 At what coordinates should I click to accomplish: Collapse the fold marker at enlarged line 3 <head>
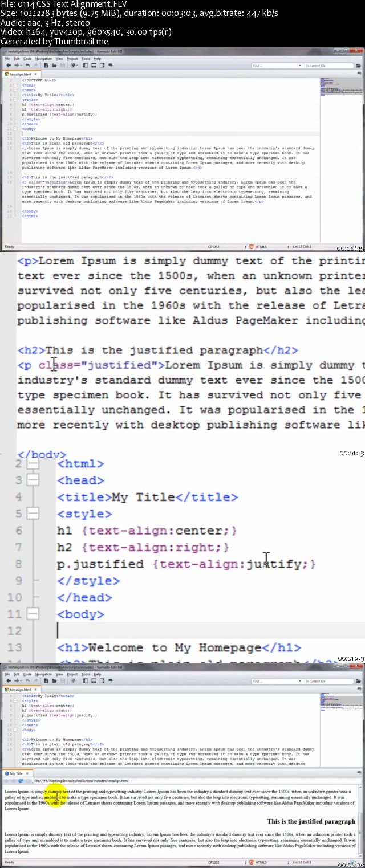pyautogui.click(x=33, y=480)
